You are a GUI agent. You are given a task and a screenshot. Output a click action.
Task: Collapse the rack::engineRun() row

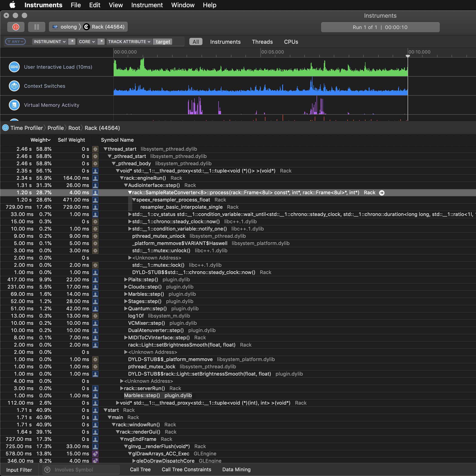click(x=122, y=178)
